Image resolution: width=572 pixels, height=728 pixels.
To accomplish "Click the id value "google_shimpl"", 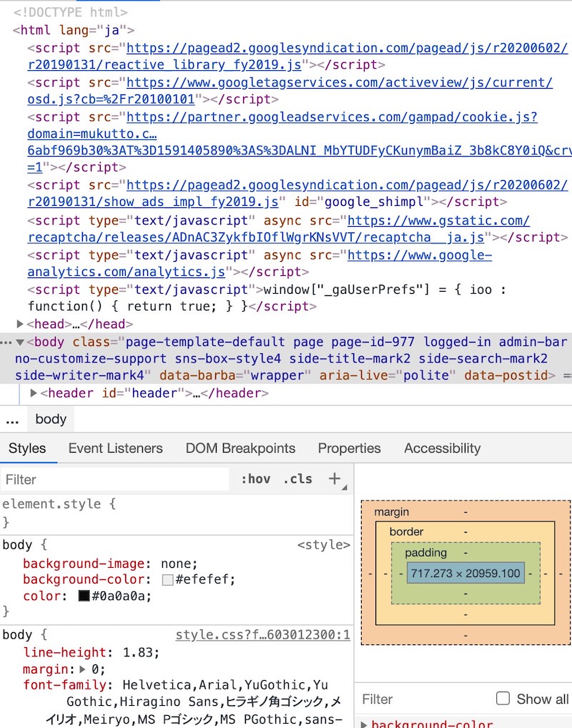I will [374, 202].
